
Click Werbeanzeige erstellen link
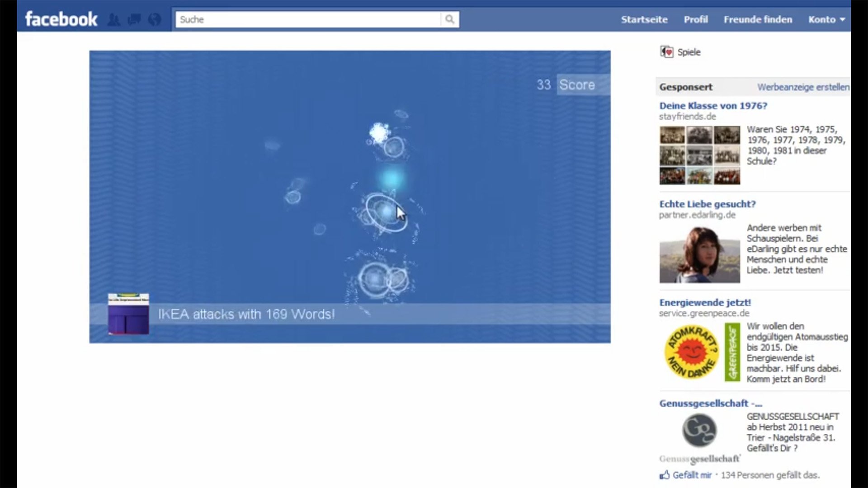[803, 87]
